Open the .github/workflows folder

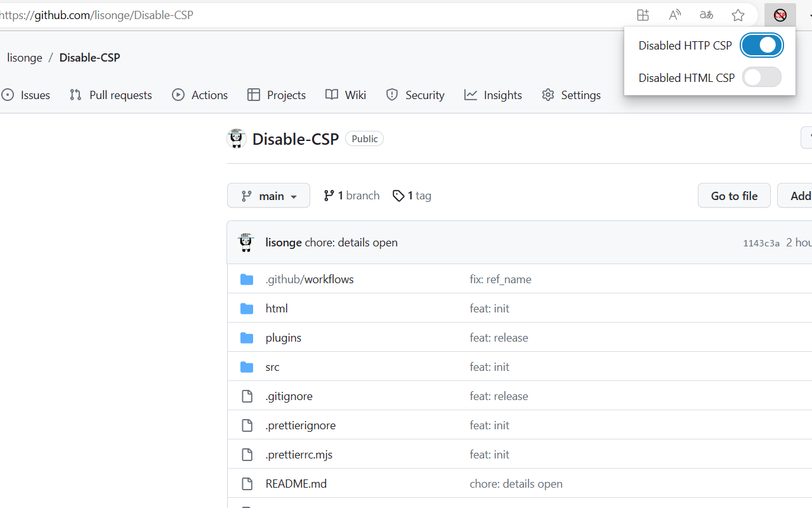310,279
